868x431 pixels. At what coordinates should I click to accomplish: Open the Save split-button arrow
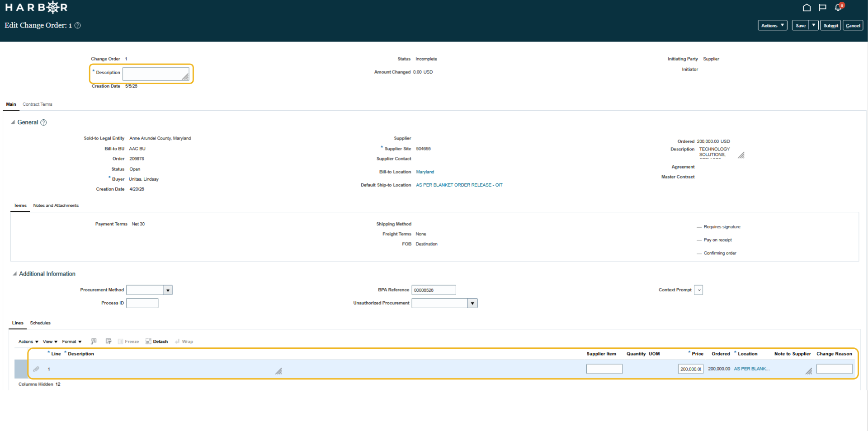coord(814,26)
